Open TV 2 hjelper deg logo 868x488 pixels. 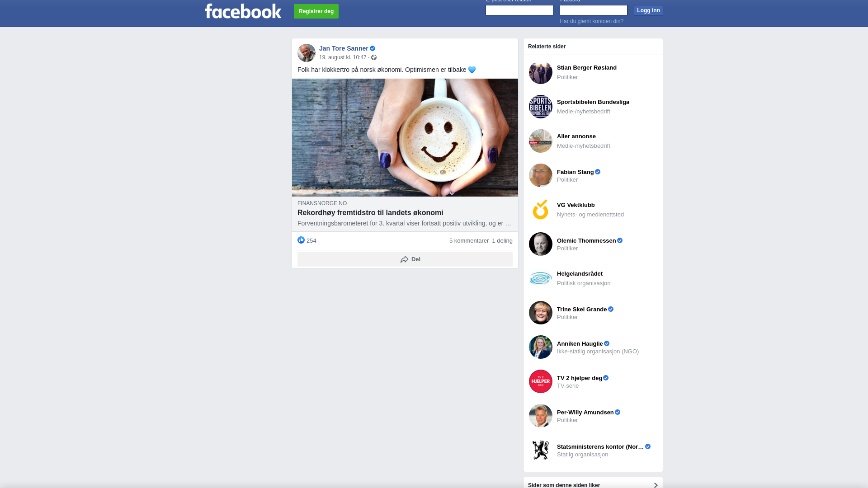[541, 381]
